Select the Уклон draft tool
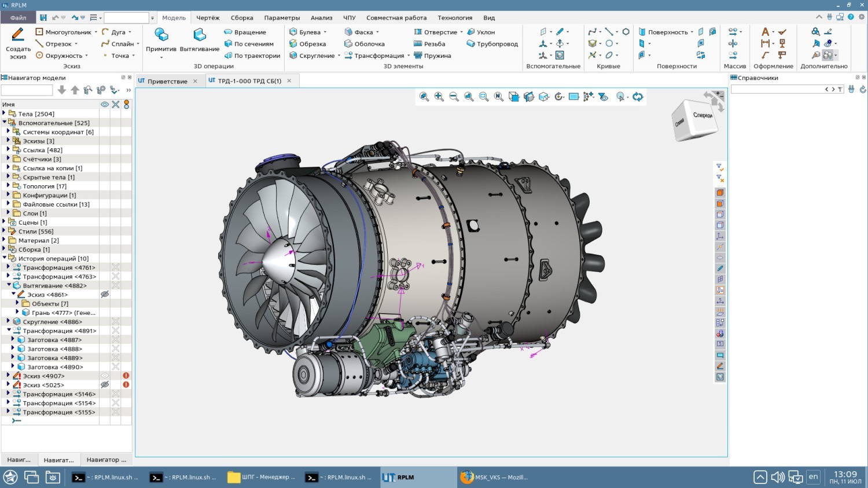 [x=481, y=32]
